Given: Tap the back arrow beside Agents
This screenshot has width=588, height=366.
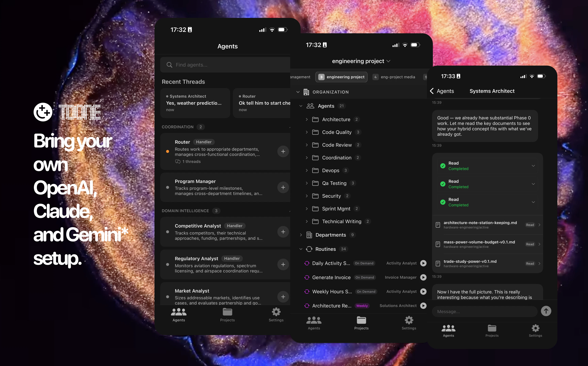Looking at the screenshot, I should tap(432, 91).
